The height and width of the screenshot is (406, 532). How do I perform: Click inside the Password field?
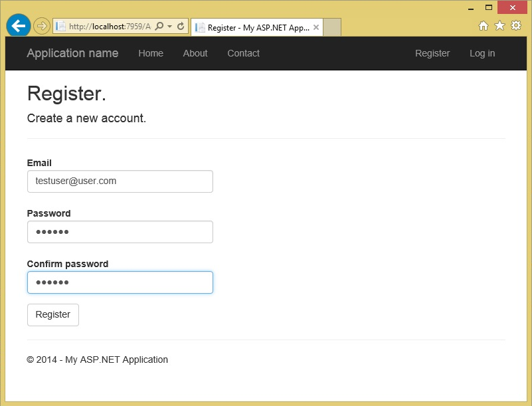(x=120, y=232)
